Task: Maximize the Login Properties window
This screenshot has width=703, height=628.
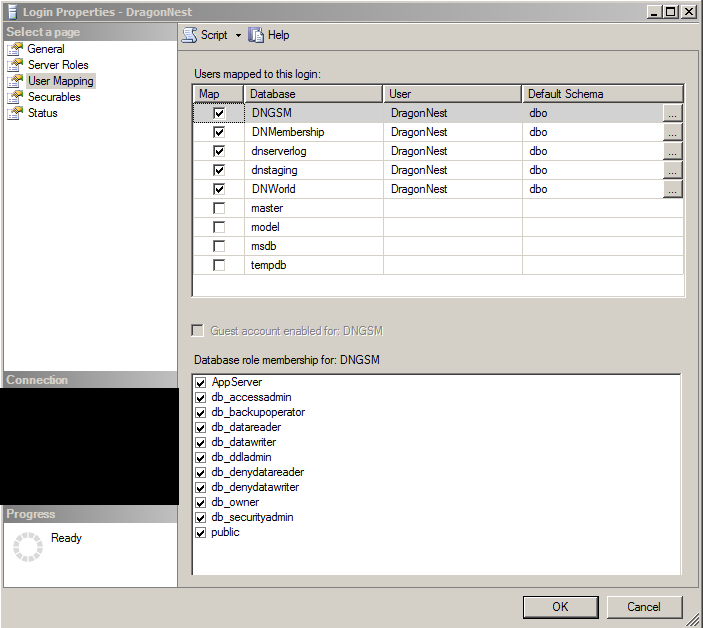Action: coord(671,12)
